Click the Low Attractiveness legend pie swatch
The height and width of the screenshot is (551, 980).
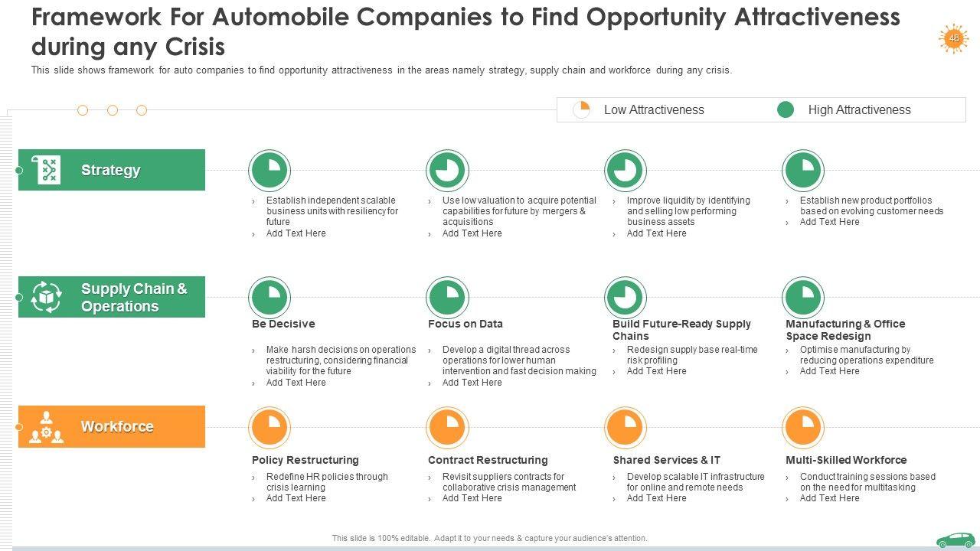[x=582, y=109]
